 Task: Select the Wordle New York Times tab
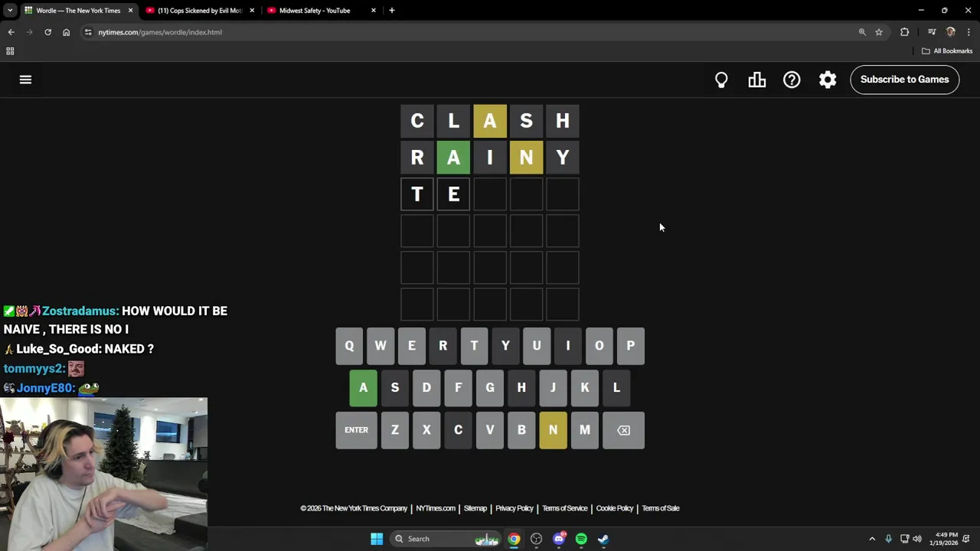(x=78, y=11)
